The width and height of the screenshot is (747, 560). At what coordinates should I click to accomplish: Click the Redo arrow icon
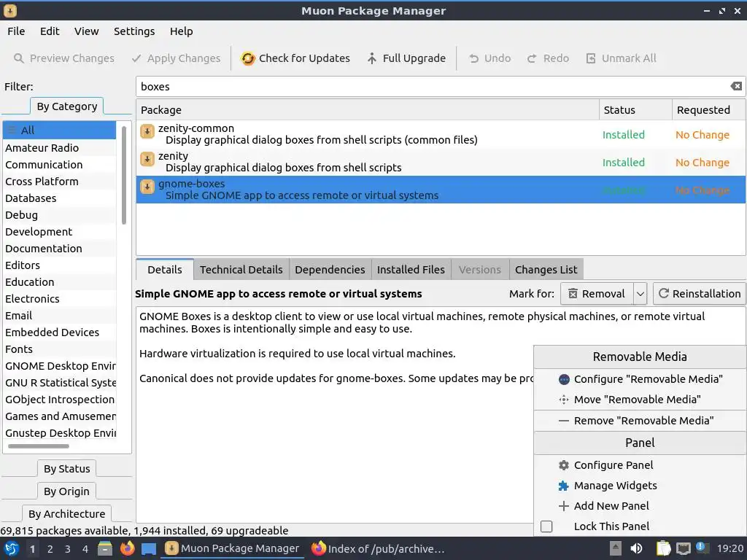click(532, 58)
